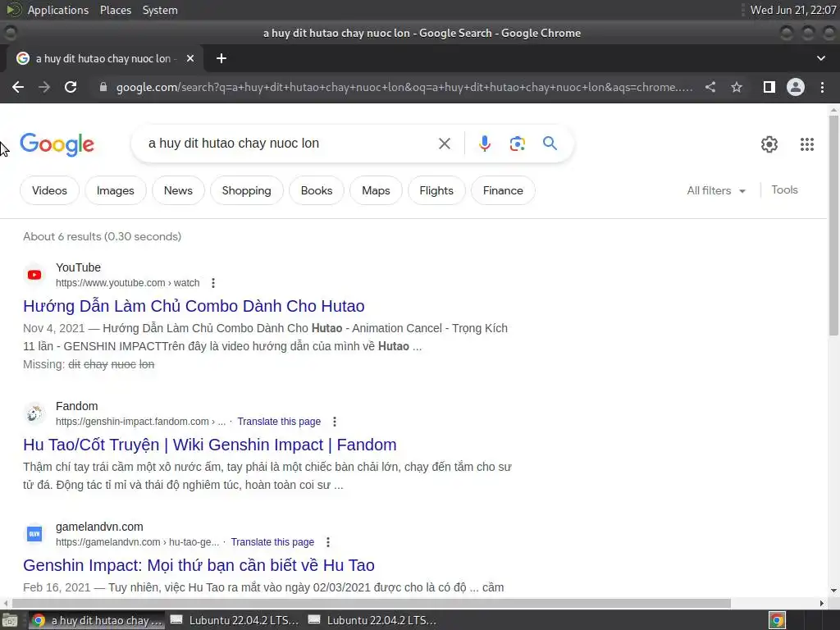The width and height of the screenshot is (840, 630).
Task: Click the show desktop icon in taskbar
Action: click(10, 620)
